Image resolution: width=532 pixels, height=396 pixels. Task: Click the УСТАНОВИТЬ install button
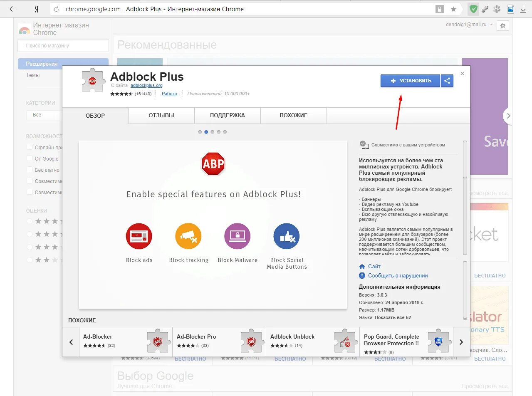410,81
